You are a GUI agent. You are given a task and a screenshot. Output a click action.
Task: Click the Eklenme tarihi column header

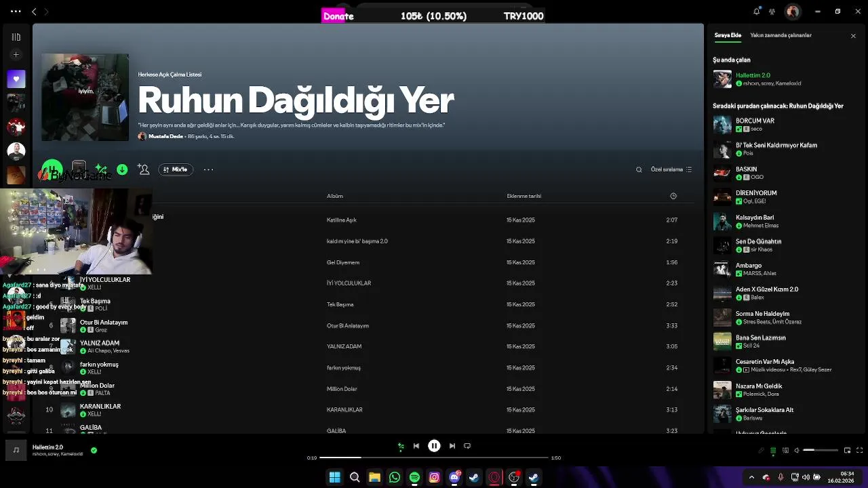[524, 196]
